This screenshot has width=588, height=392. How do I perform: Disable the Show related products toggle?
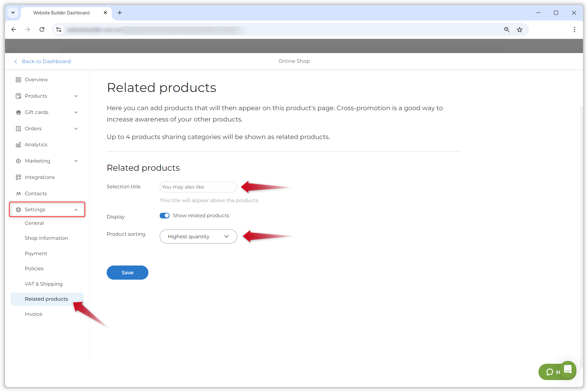click(164, 216)
